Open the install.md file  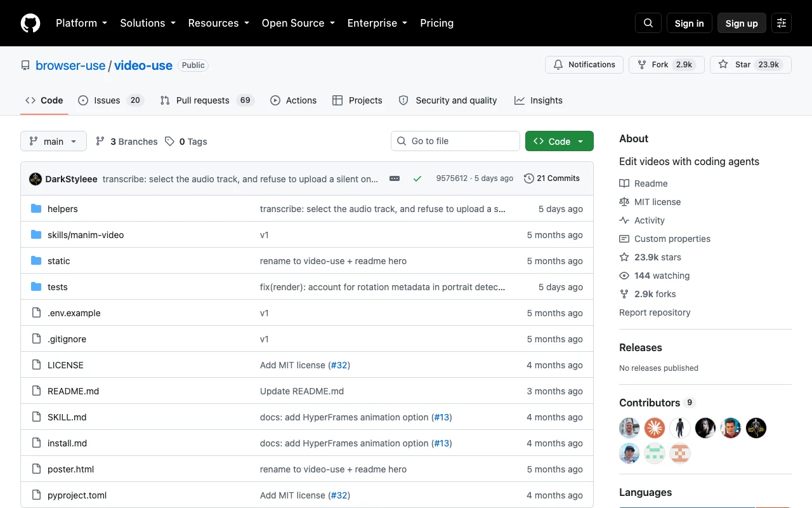[67, 443]
